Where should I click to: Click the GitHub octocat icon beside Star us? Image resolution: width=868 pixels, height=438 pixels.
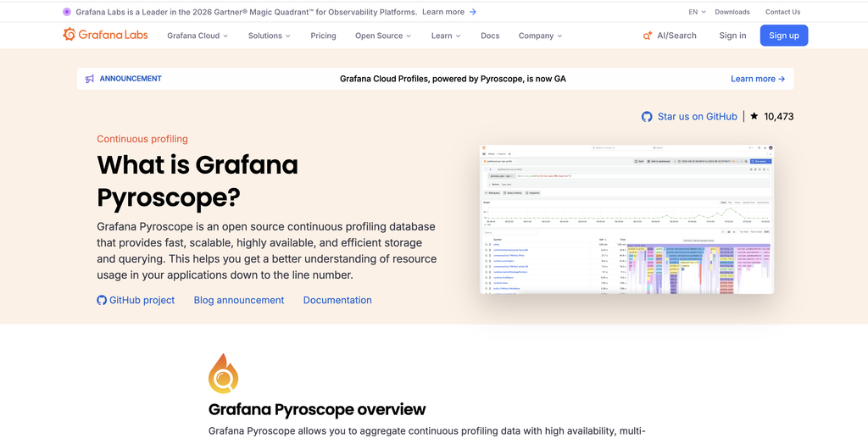tap(647, 117)
